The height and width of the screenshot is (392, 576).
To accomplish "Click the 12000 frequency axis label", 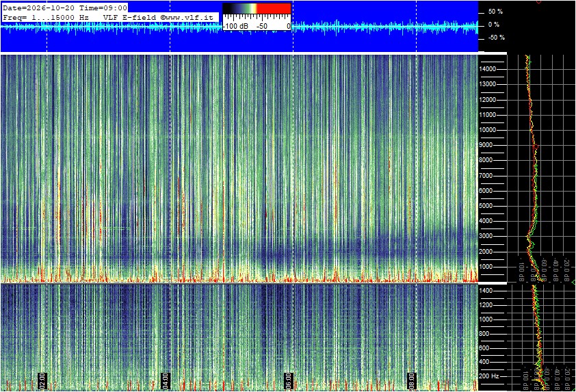I will 488,100.
